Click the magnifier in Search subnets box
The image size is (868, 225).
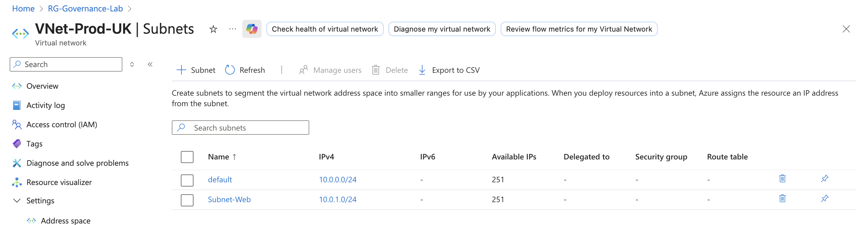181,128
